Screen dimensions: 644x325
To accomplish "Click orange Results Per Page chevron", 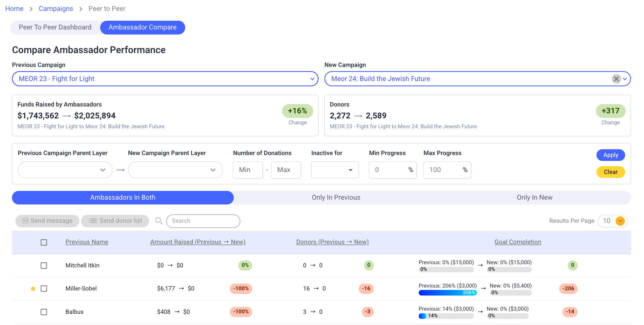I will coord(620,221).
